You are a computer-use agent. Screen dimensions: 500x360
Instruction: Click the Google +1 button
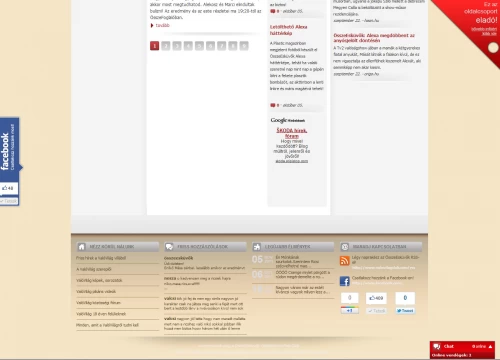(349, 311)
